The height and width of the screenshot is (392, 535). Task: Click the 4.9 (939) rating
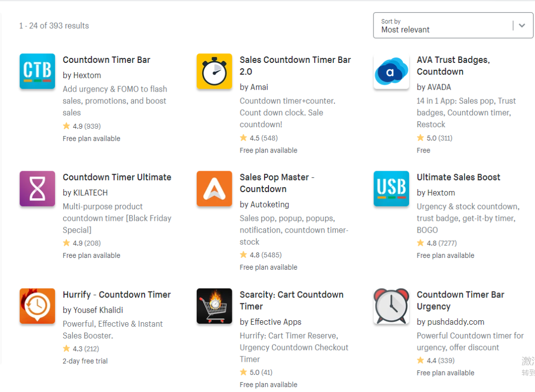pyautogui.click(x=82, y=126)
